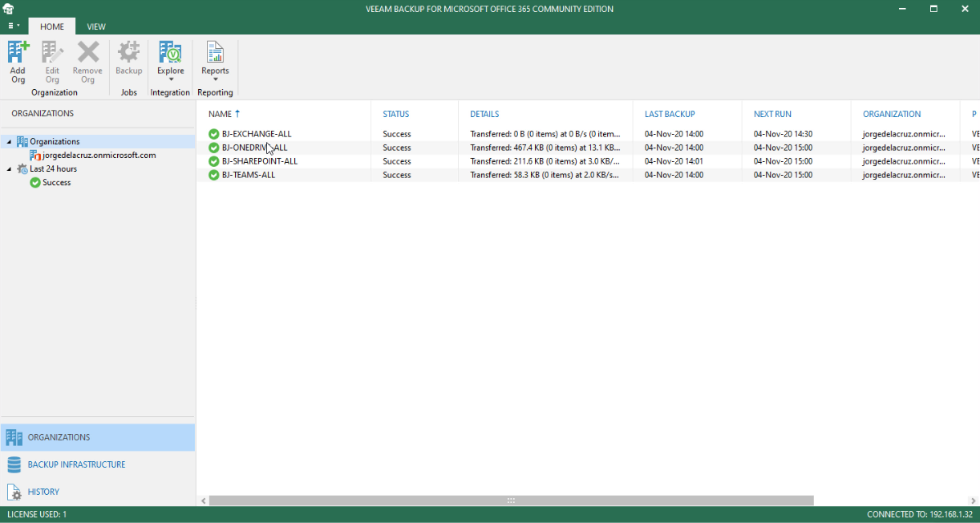
Task: Collapse the Organizations tree node
Action: click(10, 142)
